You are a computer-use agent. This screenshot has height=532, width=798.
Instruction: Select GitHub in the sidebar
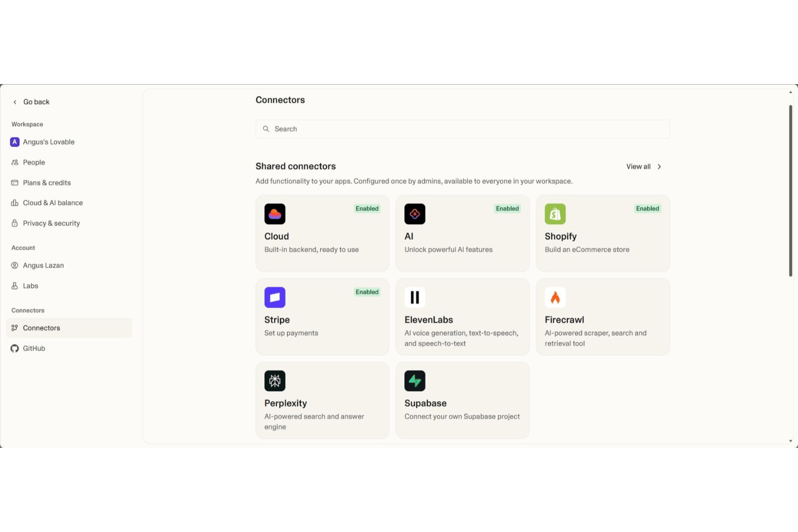(x=69, y=348)
